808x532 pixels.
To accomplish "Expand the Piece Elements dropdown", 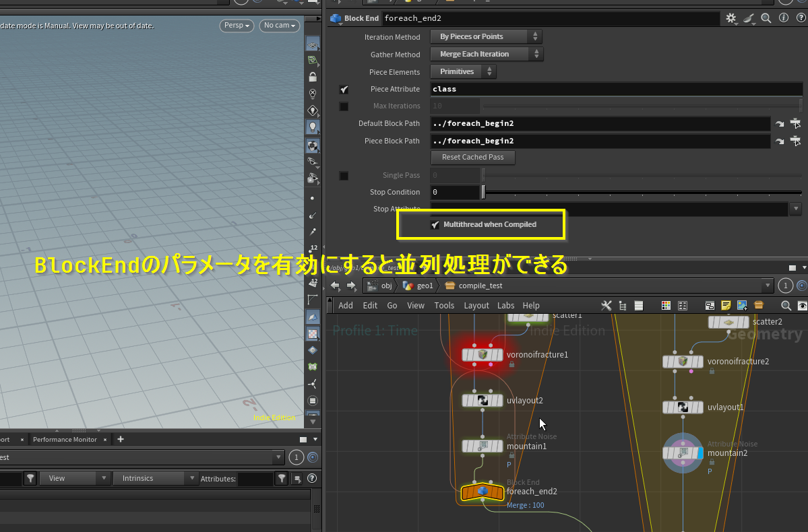I will (x=464, y=71).
